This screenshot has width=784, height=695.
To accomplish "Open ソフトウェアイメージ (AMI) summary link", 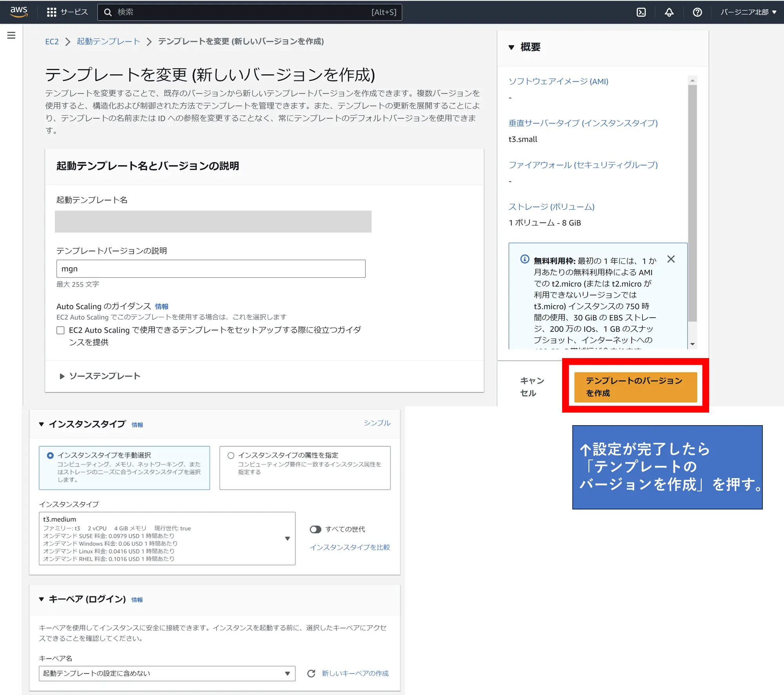I will point(558,81).
